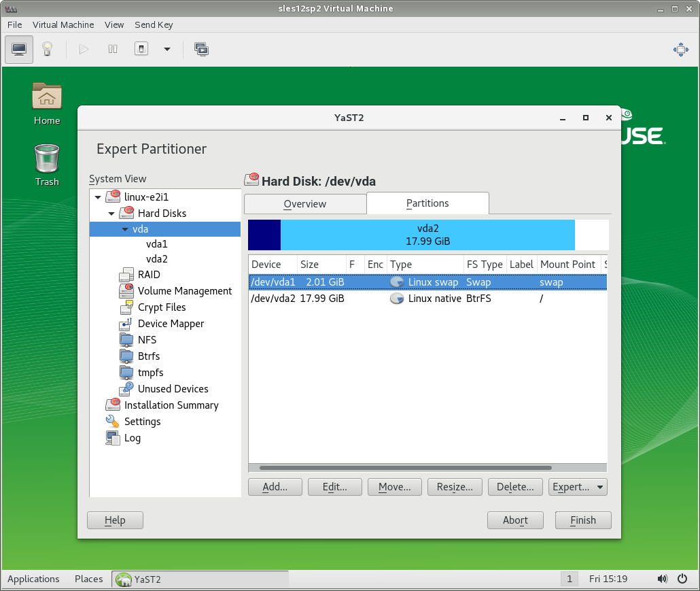Click the lightbulb details icon in toolbar
Screen dimensions: 700x591
click(47, 49)
